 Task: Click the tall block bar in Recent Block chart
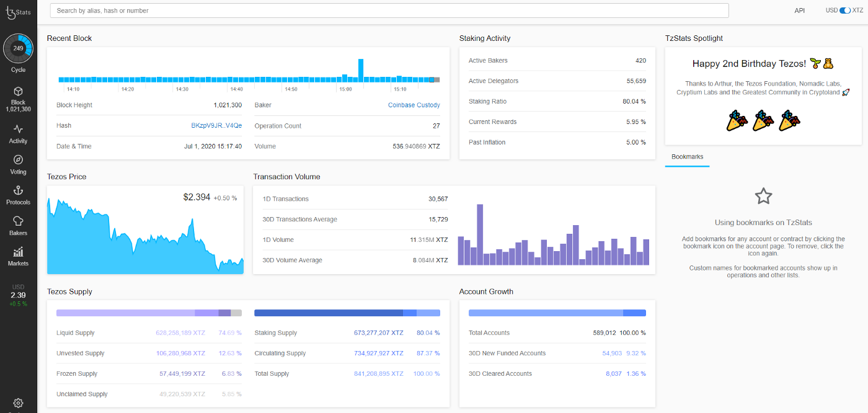pyautogui.click(x=361, y=71)
